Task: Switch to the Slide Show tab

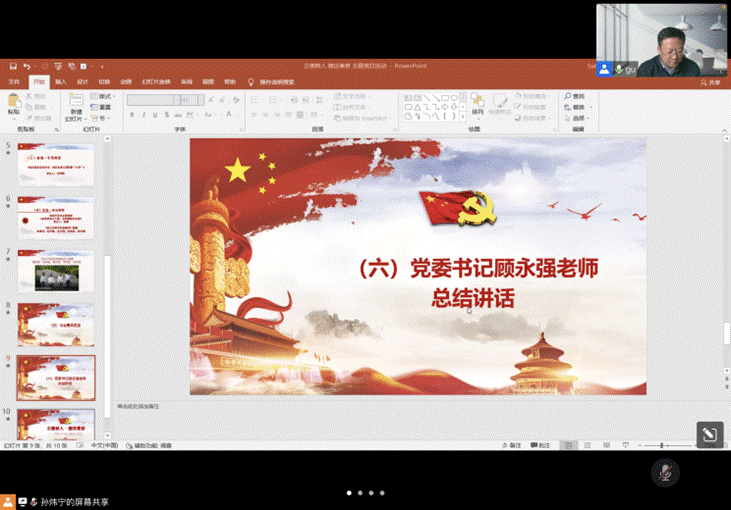Action: pos(156,82)
